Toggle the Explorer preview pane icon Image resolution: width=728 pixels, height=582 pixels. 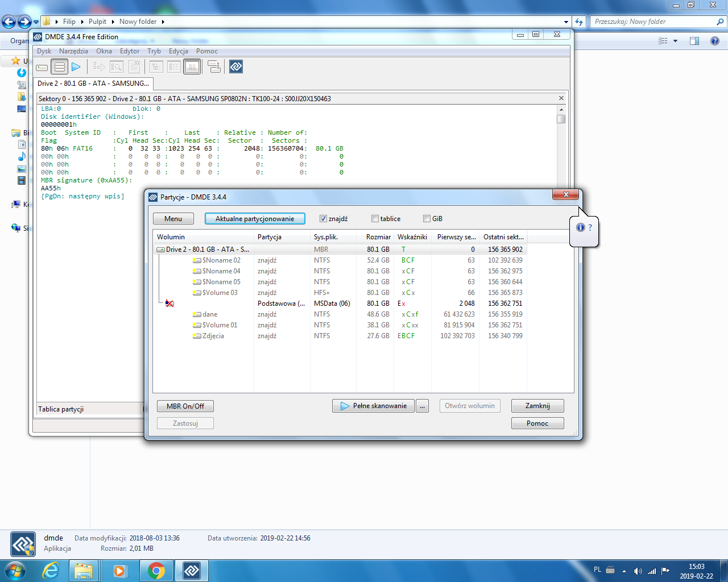(694, 41)
